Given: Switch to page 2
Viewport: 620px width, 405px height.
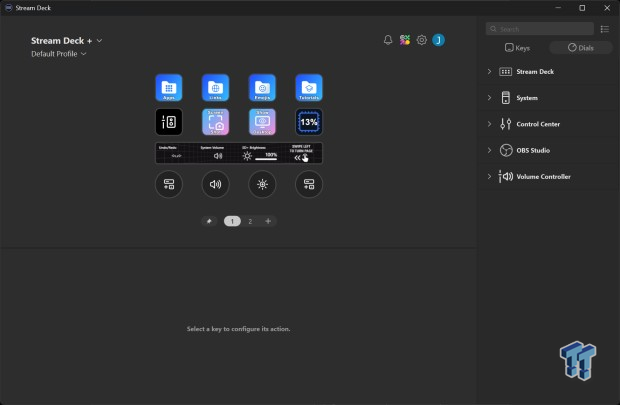Looking at the screenshot, I should point(250,221).
